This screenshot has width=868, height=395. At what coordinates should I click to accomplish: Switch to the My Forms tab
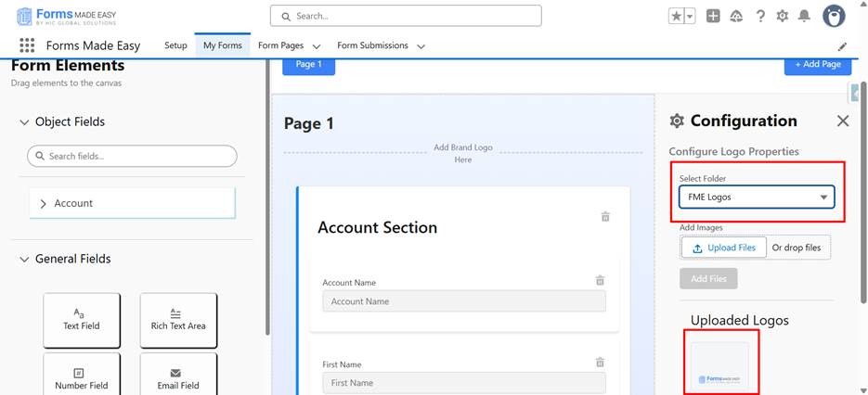[x=222, y=45]
